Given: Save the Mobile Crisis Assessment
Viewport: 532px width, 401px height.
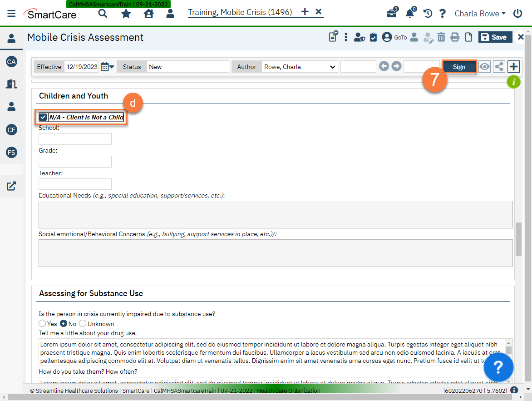Looking at the screenshot, I should [x=495, y=37].
